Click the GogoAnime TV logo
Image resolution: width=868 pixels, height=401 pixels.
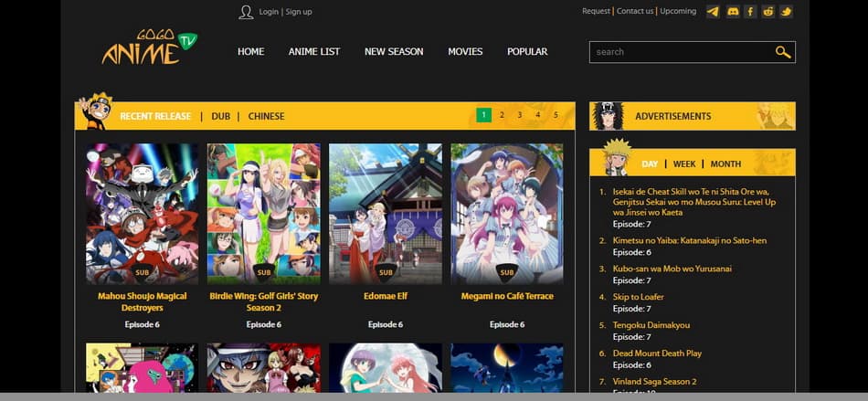click(x=149, y=49)
